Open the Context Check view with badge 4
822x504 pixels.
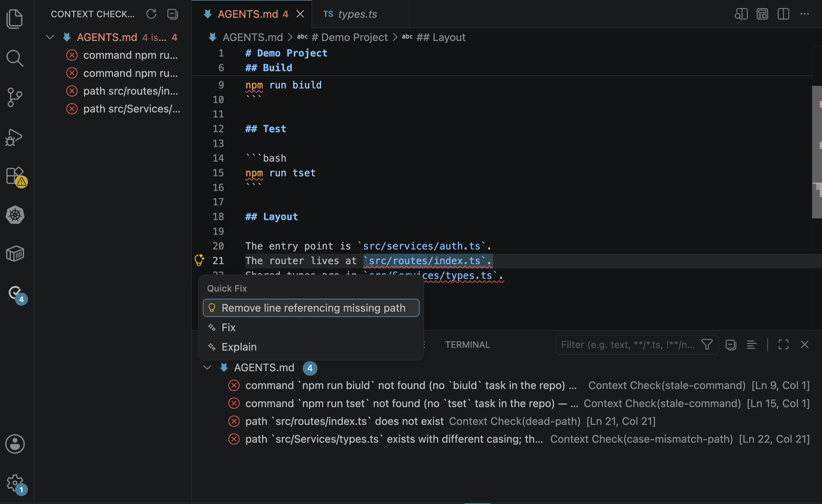coord(17,295)
